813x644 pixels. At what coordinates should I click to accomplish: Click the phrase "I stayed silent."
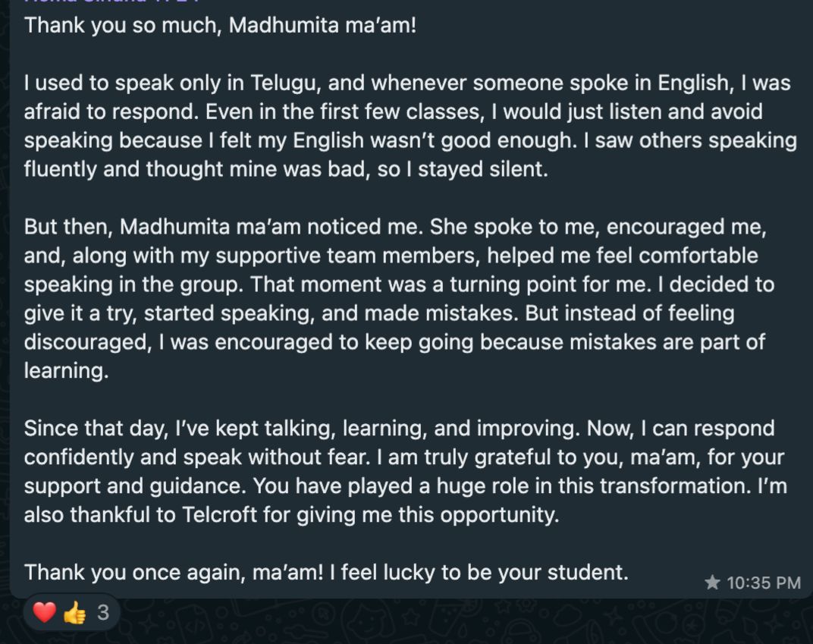coord(478,169)
